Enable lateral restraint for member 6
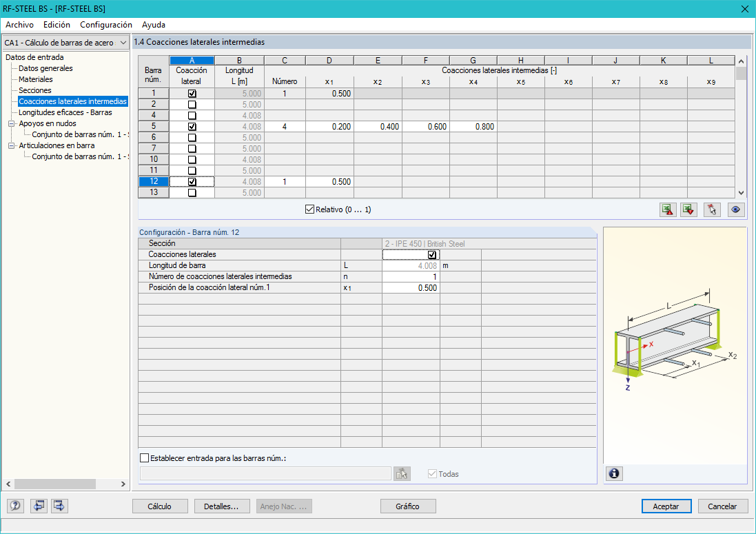Image resolution: width=756 pixels, height=534 pixels. point(192,138)
